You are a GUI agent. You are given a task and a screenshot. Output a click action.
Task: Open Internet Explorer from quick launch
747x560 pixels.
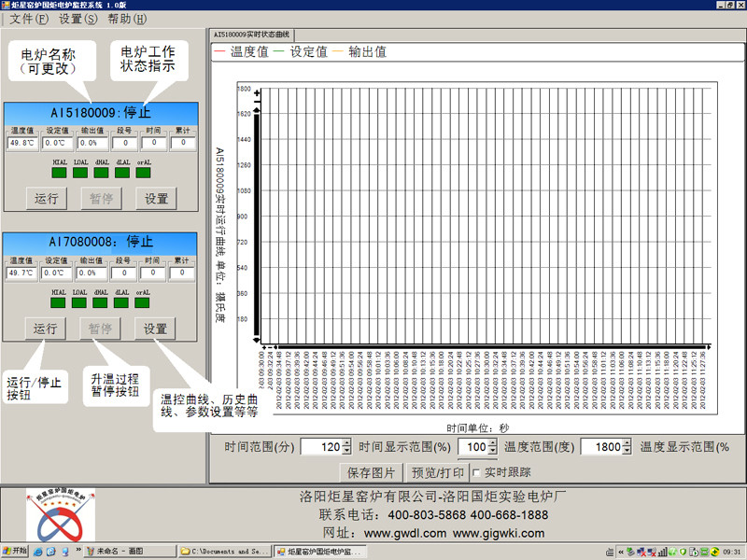pyautogui.click(x=38, y=552)
